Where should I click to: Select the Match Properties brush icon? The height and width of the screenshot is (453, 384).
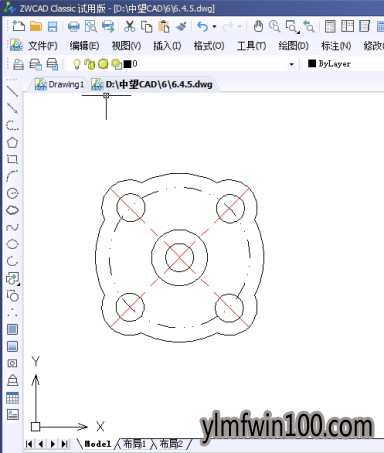click(181, 26)
